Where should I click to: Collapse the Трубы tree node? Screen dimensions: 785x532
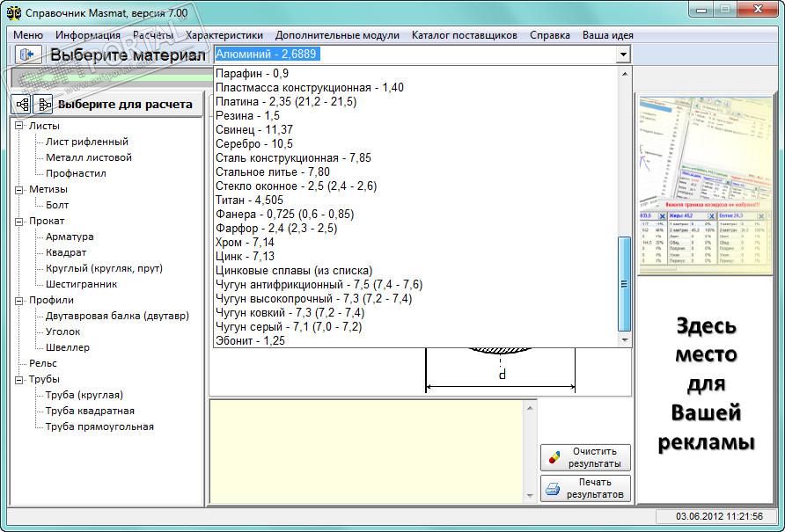point(19,379)
